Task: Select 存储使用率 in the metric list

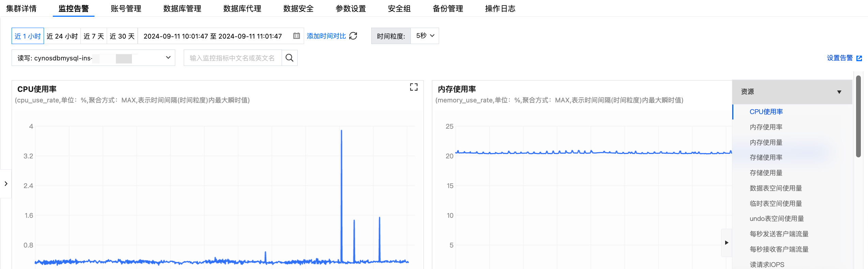Action: (766, 157)
